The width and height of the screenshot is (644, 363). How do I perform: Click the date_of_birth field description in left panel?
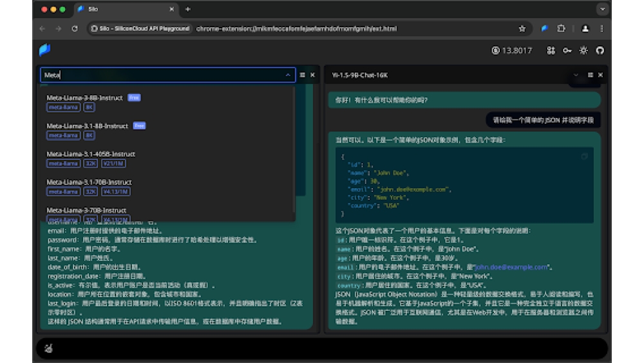(95, 267)
